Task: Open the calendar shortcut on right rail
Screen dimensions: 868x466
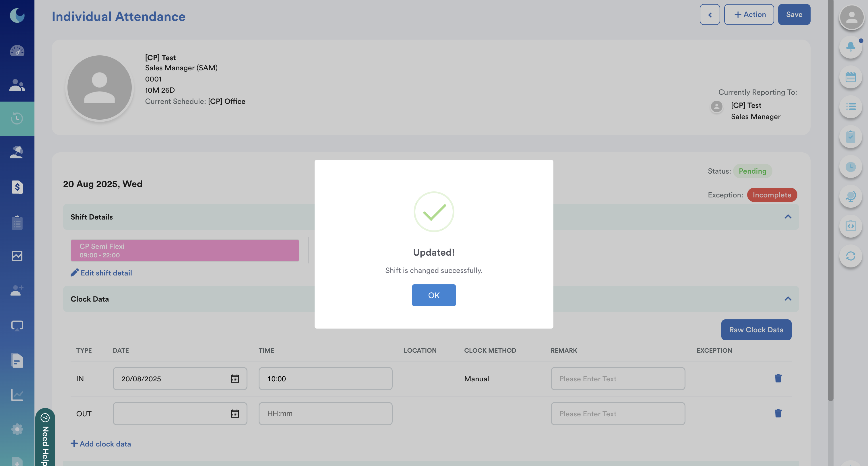Action: point(850,77)
